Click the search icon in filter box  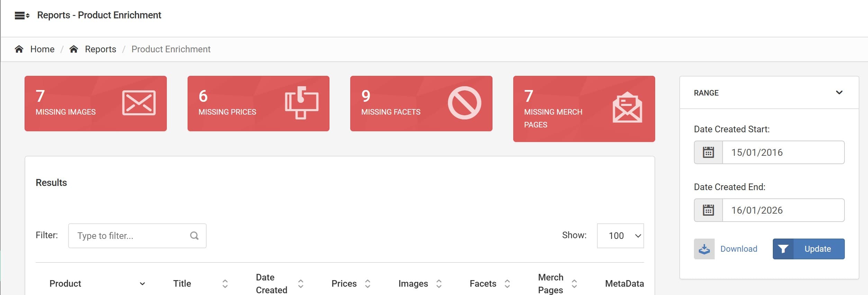pos(194,236)
